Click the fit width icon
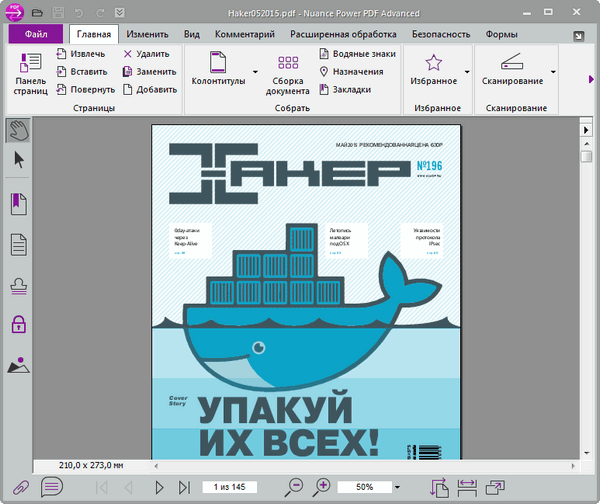 (x=467, y=488)
